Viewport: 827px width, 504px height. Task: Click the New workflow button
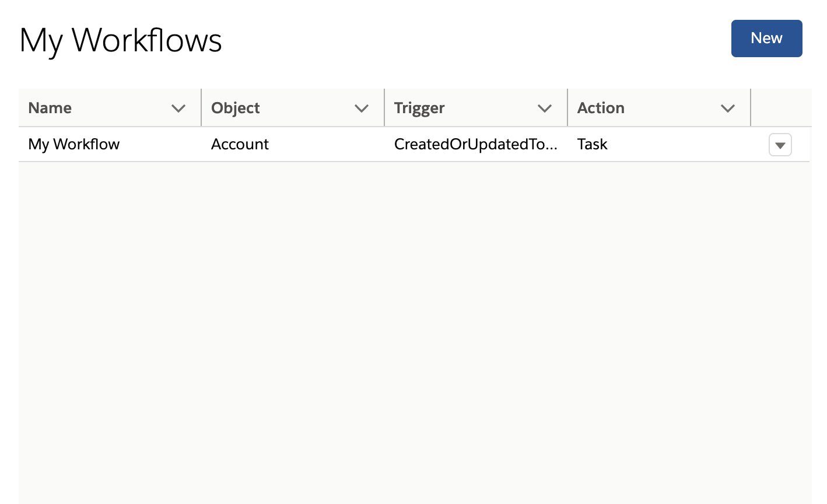[x=766, y=38]
